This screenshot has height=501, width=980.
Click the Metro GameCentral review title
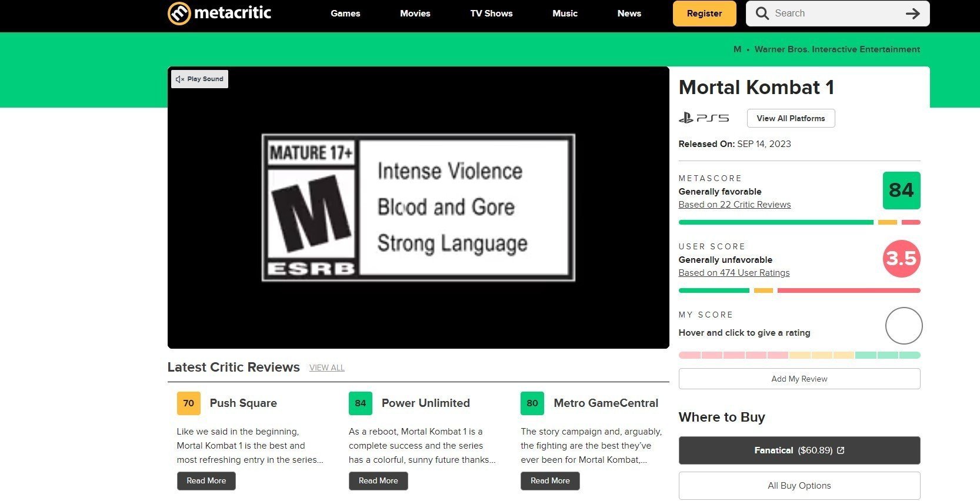coord(606,403)
